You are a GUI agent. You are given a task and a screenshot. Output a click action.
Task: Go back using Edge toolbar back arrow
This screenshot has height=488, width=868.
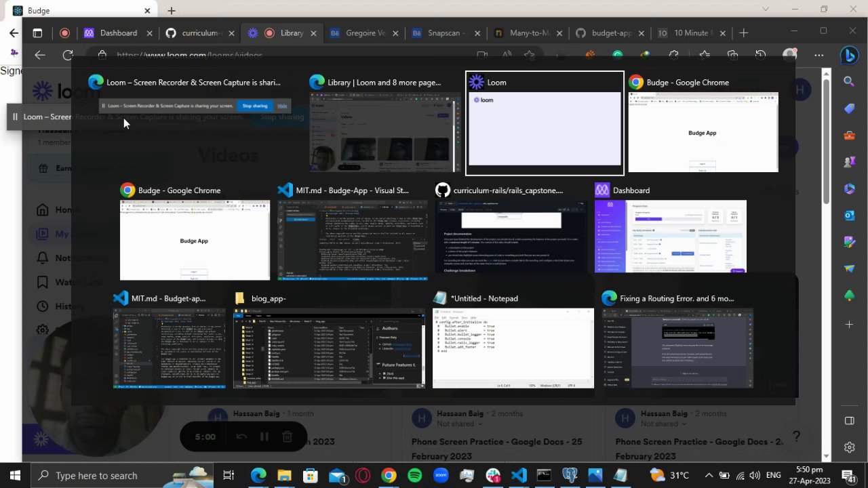point(40,55)
